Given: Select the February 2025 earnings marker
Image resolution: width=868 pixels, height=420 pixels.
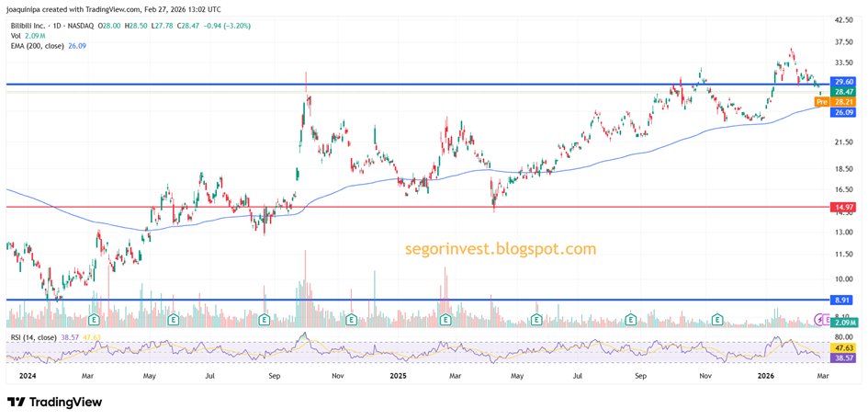Looking at the screenshot, I should [445, 320].
